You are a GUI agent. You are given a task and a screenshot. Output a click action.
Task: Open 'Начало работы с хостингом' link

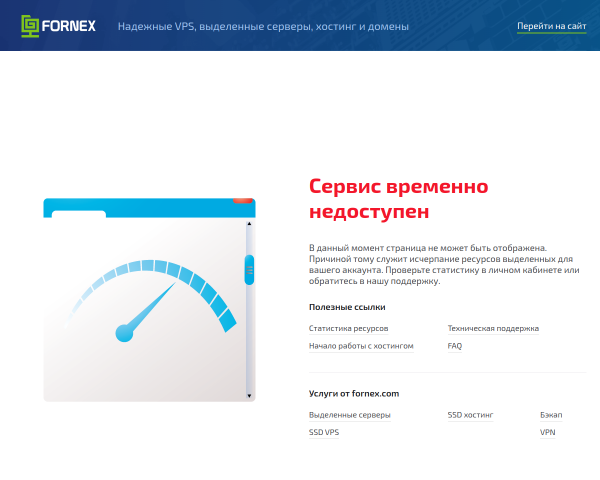(x=361, y=346)
